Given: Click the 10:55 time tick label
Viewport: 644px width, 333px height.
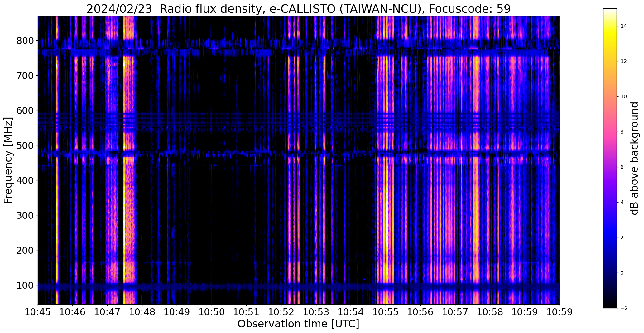Looking at the screenshot, I should pyautogui.click(x=386, y=312).
